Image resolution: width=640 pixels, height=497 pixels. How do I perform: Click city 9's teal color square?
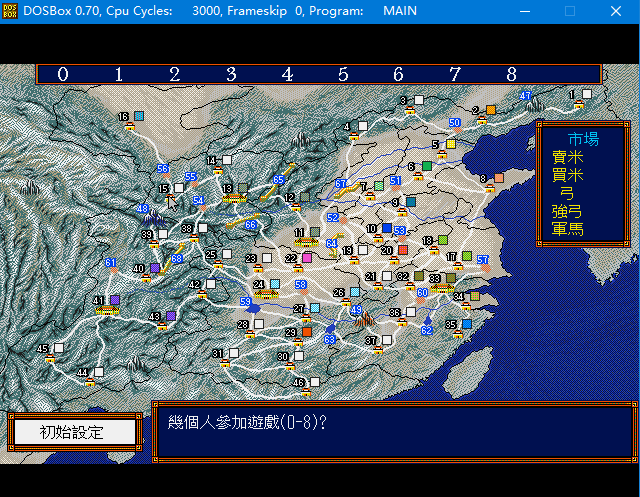click(411, 202)
